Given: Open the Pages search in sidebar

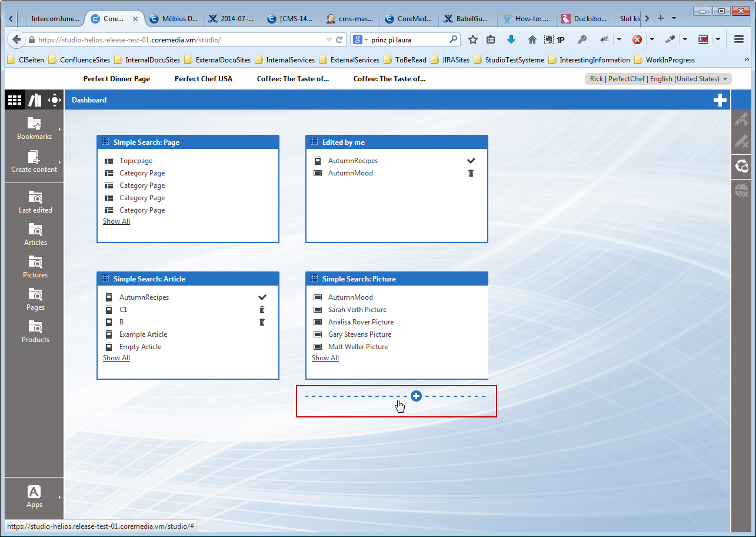Looking at the screenshot, I should [35, 299].
